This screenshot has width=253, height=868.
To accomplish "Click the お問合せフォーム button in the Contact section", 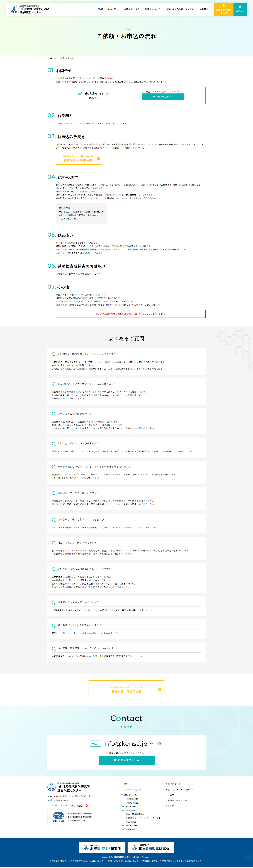I will pos(126,760).
